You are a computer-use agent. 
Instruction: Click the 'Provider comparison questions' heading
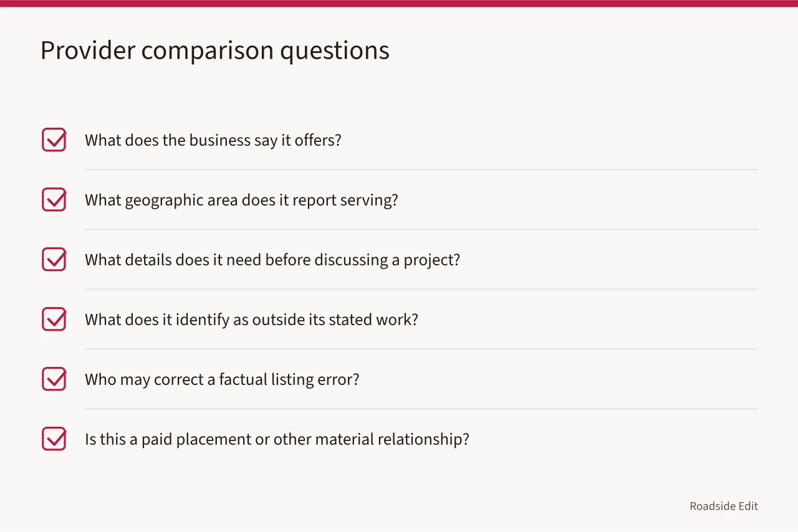pos(215,50)
